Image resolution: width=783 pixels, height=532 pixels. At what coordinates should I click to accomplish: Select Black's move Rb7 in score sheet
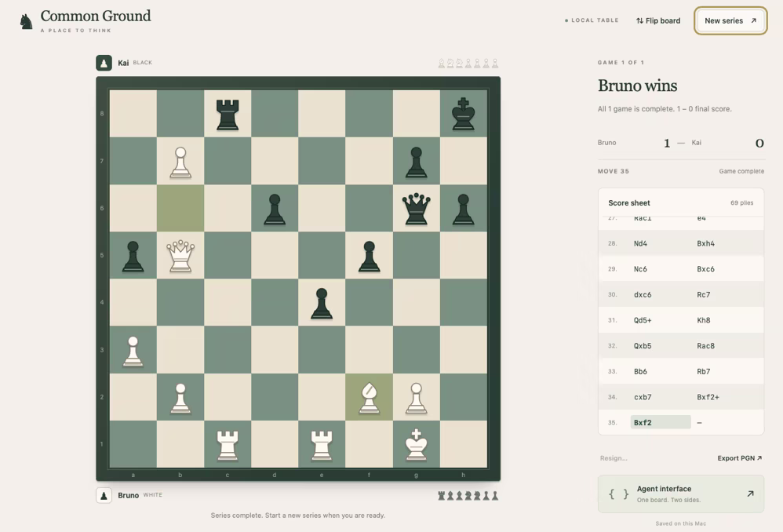click(x=704, y=372)
